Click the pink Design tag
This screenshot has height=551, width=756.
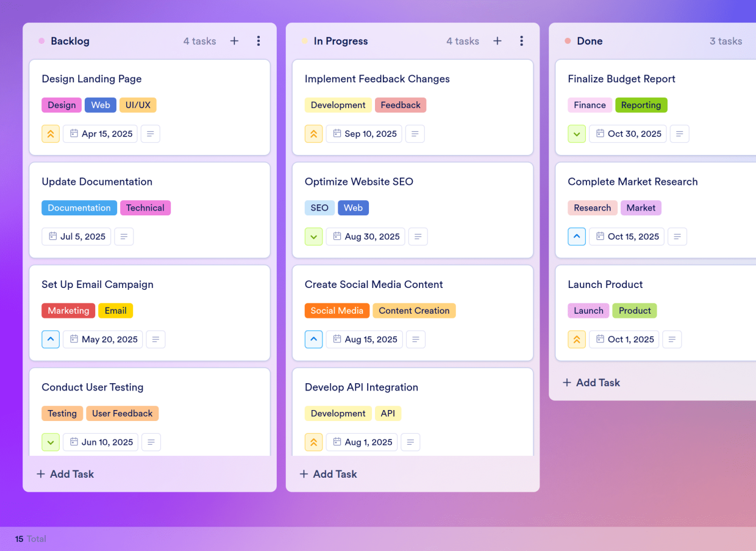[62, 105]
